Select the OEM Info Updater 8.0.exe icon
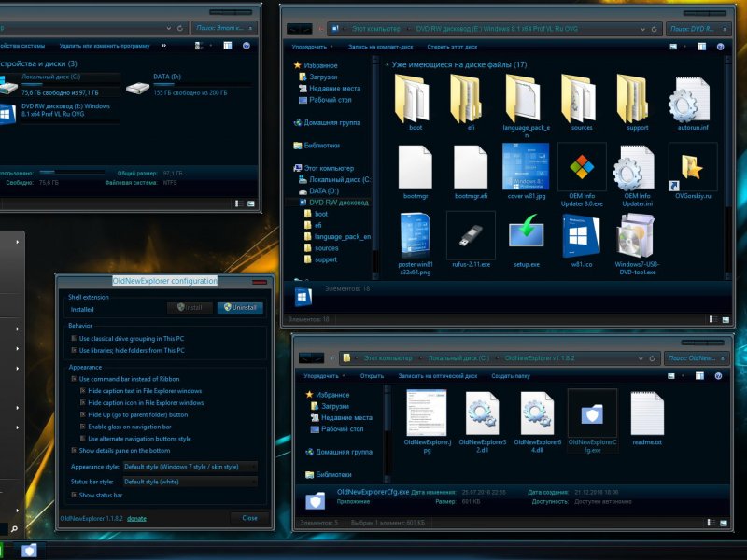This screenshot has height=560, width=747. (582, 167)
